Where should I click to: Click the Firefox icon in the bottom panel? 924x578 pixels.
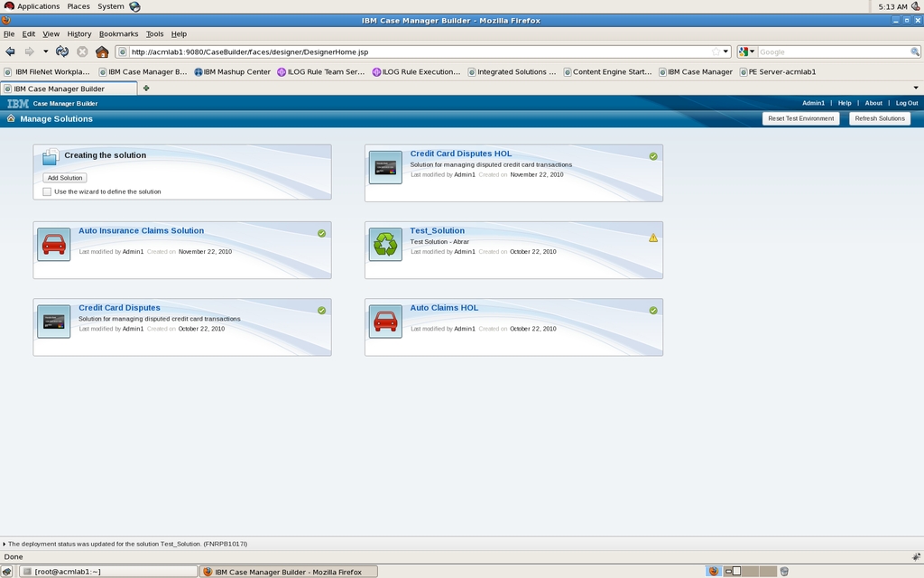(x=714, y=571)
